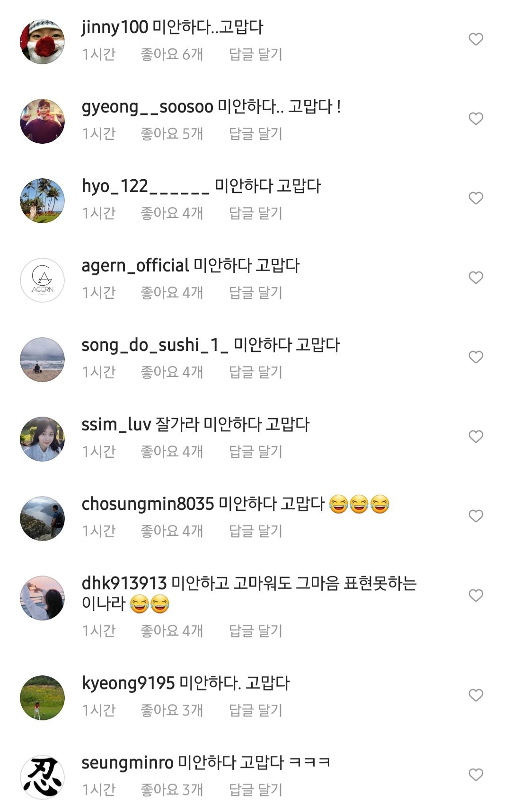The width and height of the screenshot is (511, 812).
Task: Like dhk913913's comment
Action: (476, 595)
